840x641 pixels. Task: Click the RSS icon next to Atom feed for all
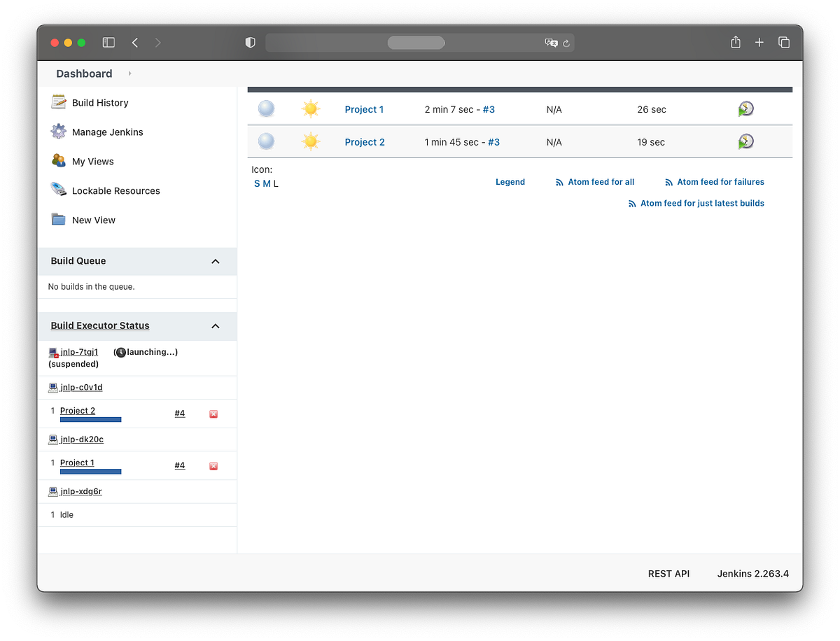(x=558, y=181)
